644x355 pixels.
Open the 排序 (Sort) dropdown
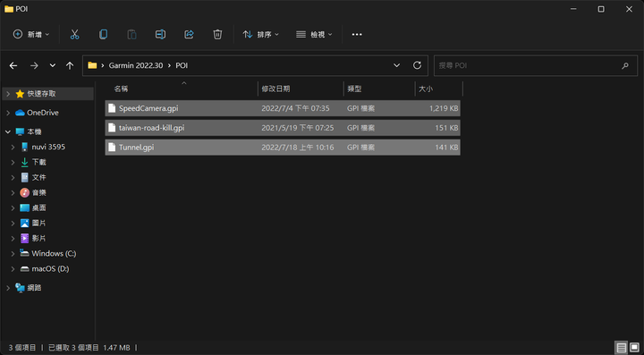coord(261,35)
